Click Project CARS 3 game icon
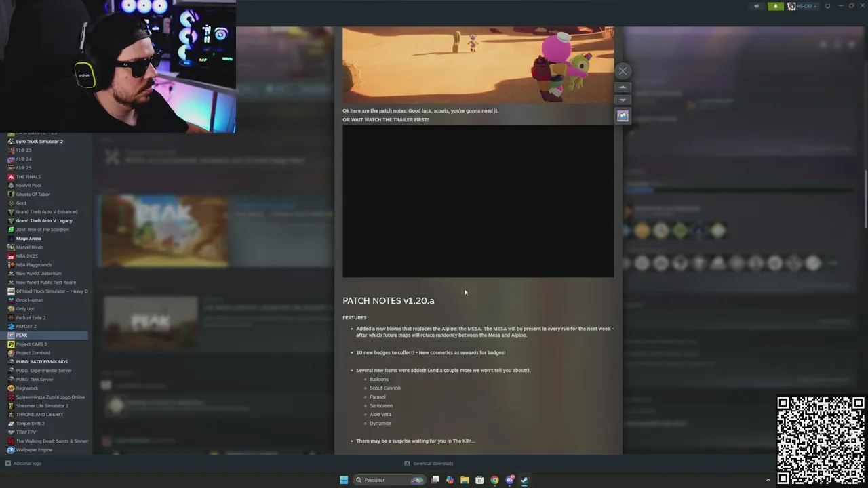Viewport: 868px width, 488px height. 11,344
